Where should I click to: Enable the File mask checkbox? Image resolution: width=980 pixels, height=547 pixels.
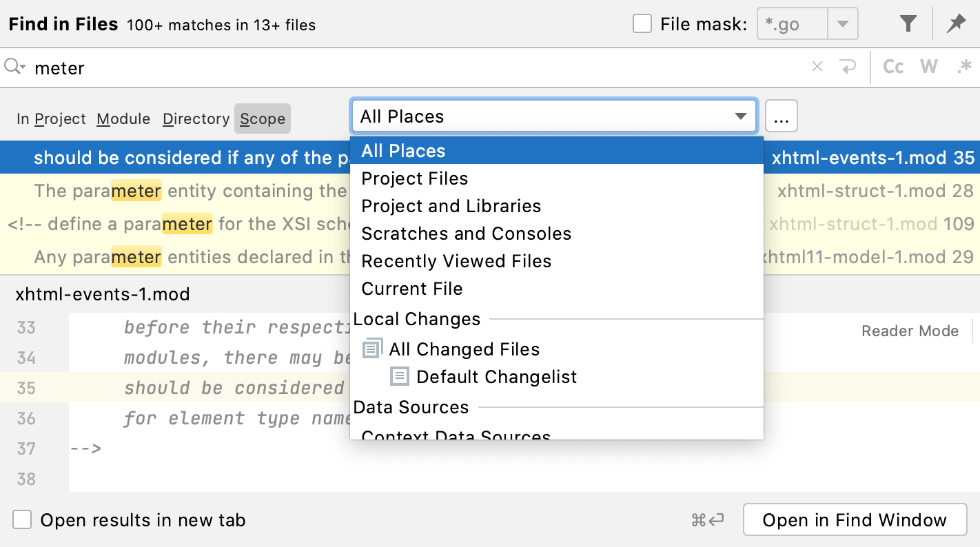642,24
